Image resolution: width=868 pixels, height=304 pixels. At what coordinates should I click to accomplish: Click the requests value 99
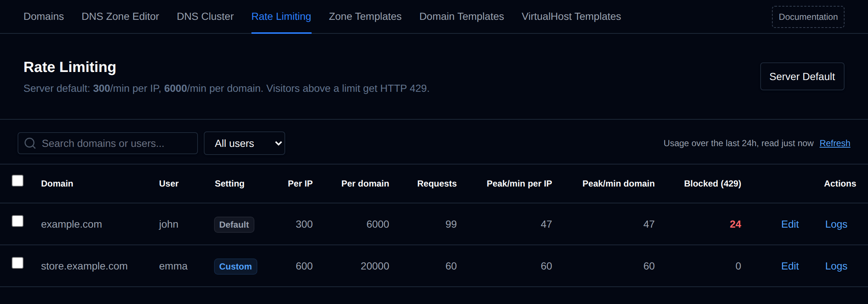[x=451, y=224]
